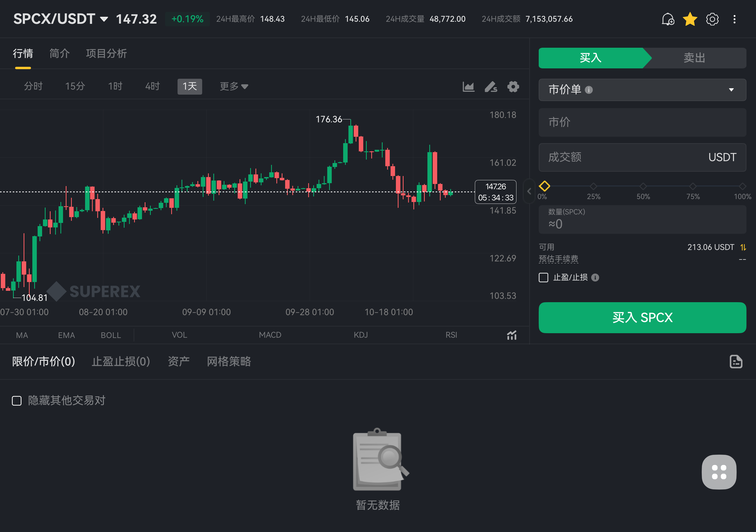Click the transfer arrows next to 213.06 USDT

[x=743, y=247]
